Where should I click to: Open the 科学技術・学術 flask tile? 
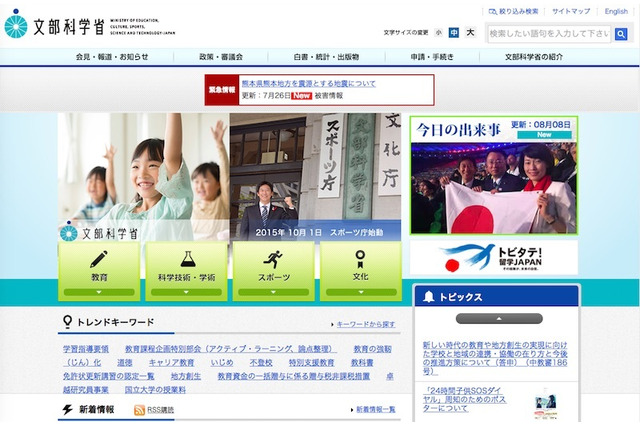coord(187,271)
